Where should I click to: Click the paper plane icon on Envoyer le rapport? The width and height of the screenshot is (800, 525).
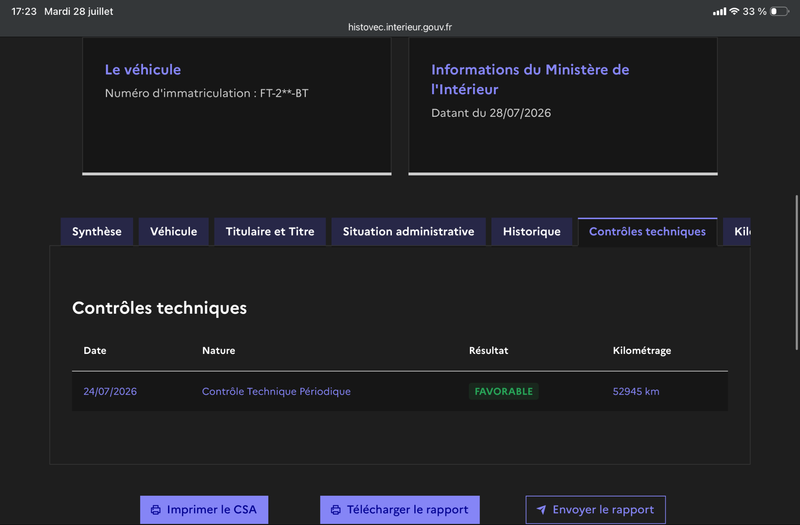pos(541,510)
